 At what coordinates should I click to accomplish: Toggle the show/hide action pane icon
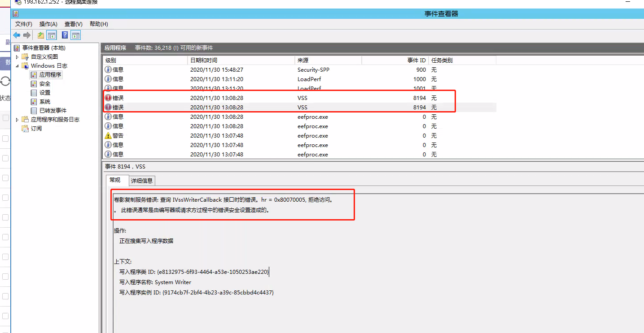[x=76, y=35]
